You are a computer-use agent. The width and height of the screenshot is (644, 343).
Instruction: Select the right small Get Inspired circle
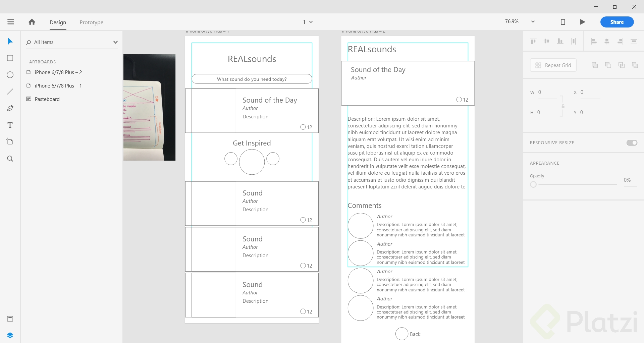273,159
